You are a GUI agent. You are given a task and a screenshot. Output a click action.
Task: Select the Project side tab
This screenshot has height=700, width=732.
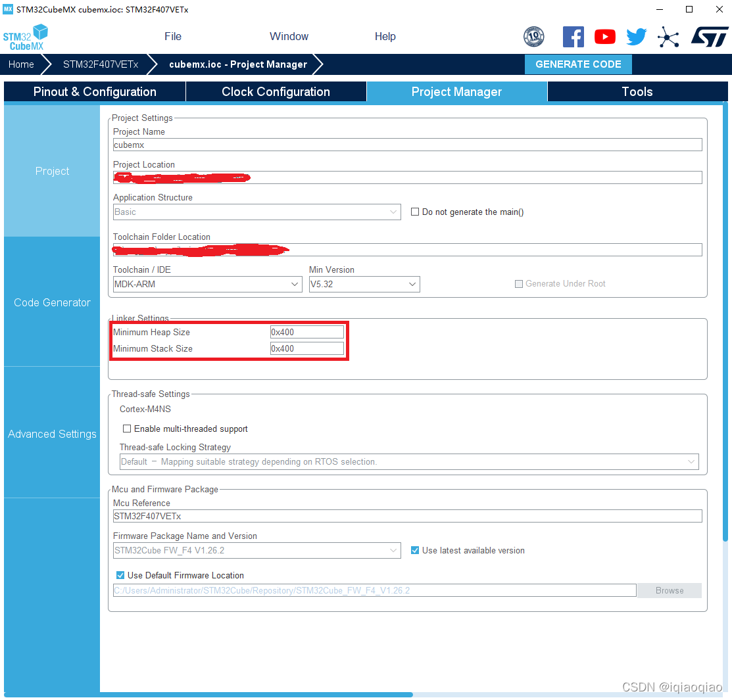52,171
